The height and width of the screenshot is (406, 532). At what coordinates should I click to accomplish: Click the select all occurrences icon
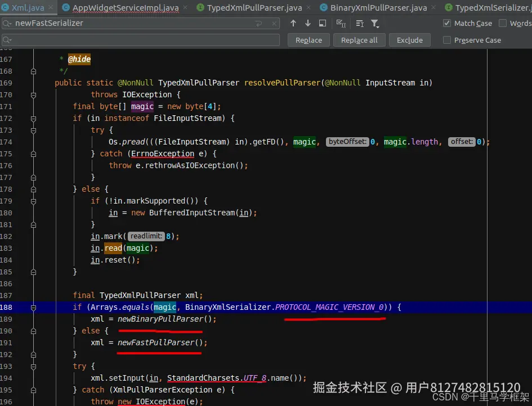coord(341,23)
